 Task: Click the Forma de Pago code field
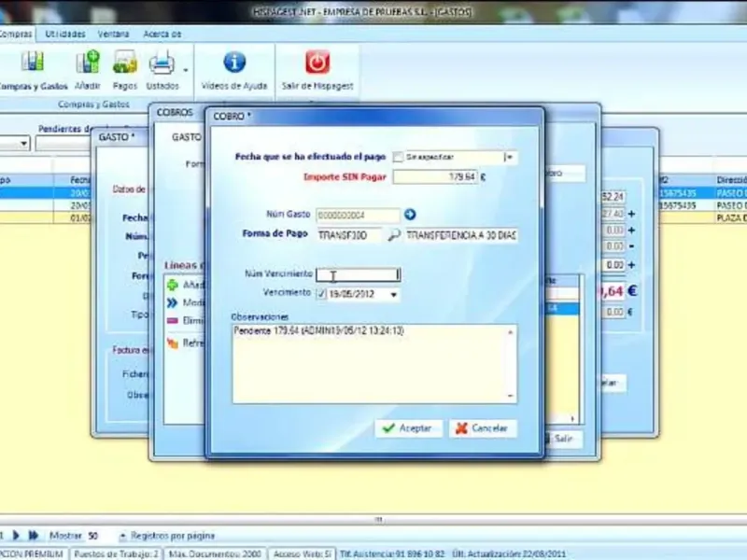pyautogui.click(x=348, y=235)
